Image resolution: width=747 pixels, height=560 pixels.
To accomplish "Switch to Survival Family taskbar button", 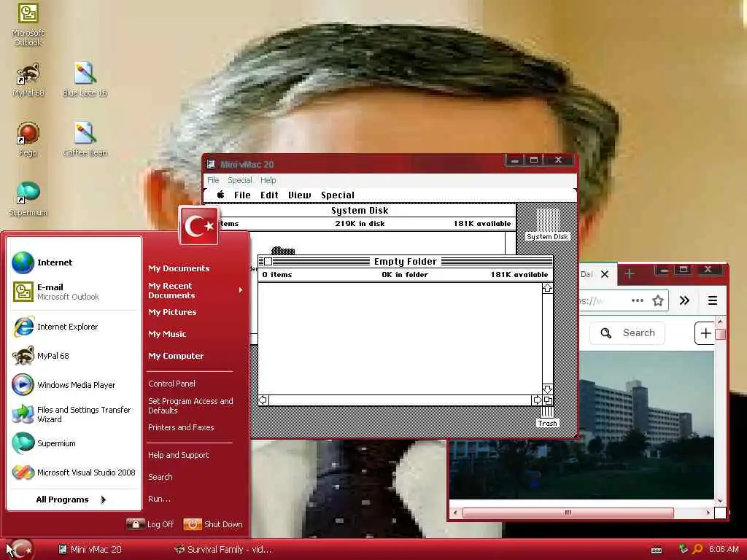I will click(x=223, y=550).
